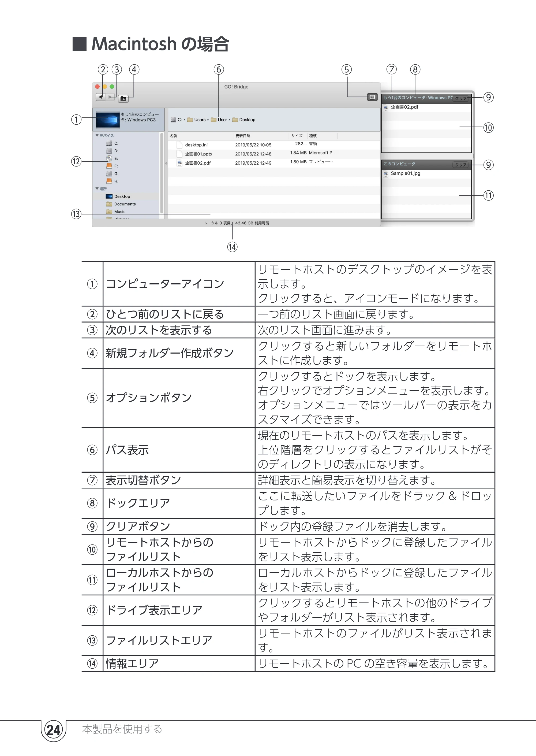Sort files by the サイズ column
Screen dimensions: 536x756
click(298, 136)
